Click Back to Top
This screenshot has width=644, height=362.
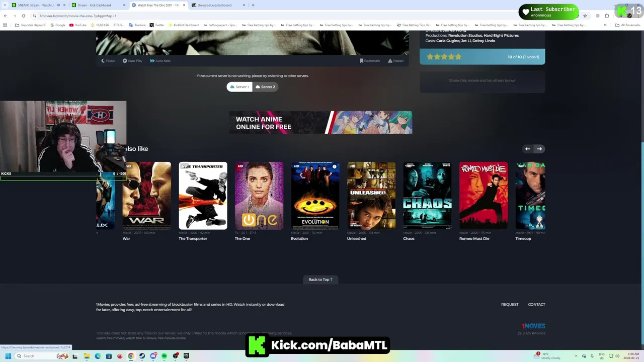[x=320, y=280]
